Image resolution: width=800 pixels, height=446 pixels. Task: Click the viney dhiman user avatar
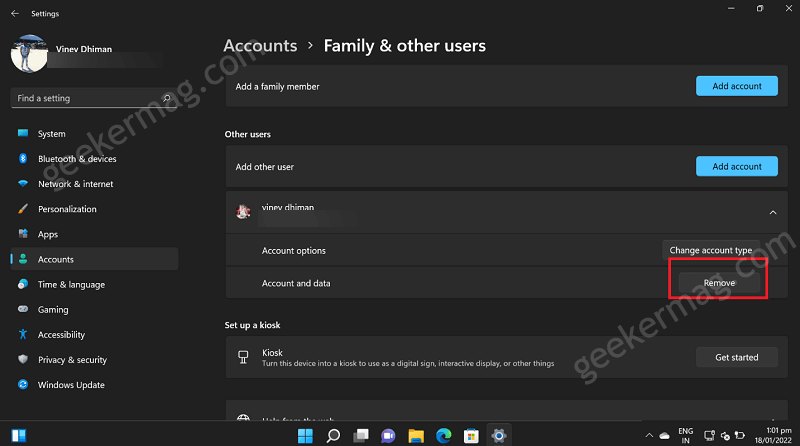(x=243, y=212)
